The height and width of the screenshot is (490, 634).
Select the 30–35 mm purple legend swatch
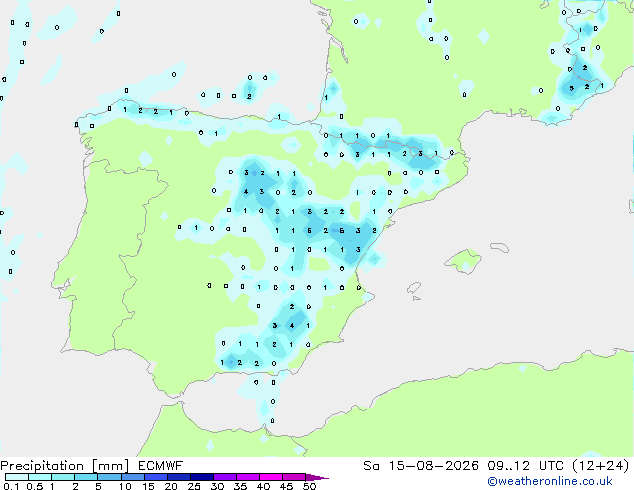point(224,477)
